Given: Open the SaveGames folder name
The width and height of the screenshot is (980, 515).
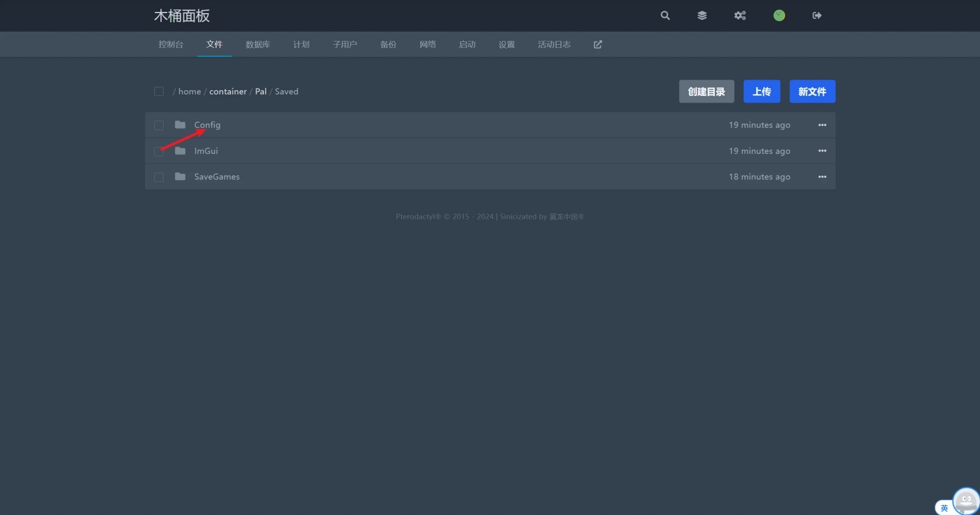Looking at the screenshot, I should [217, 177].
